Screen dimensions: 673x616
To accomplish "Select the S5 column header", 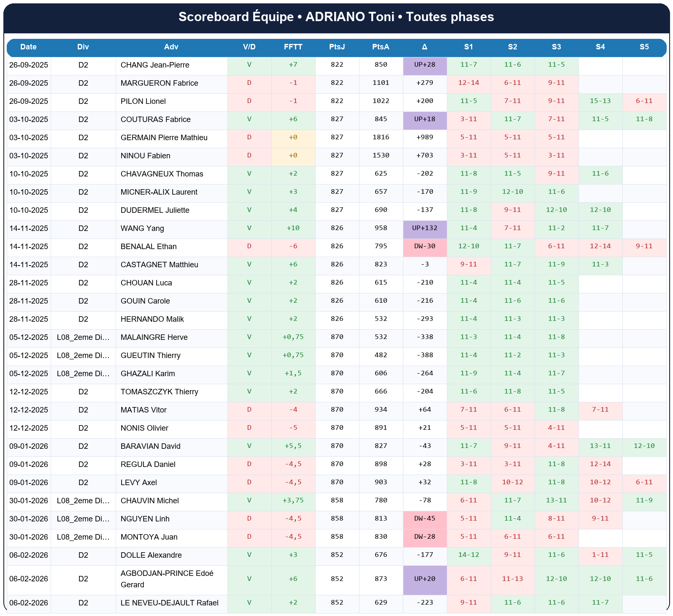I will click(x=644, y=47).
